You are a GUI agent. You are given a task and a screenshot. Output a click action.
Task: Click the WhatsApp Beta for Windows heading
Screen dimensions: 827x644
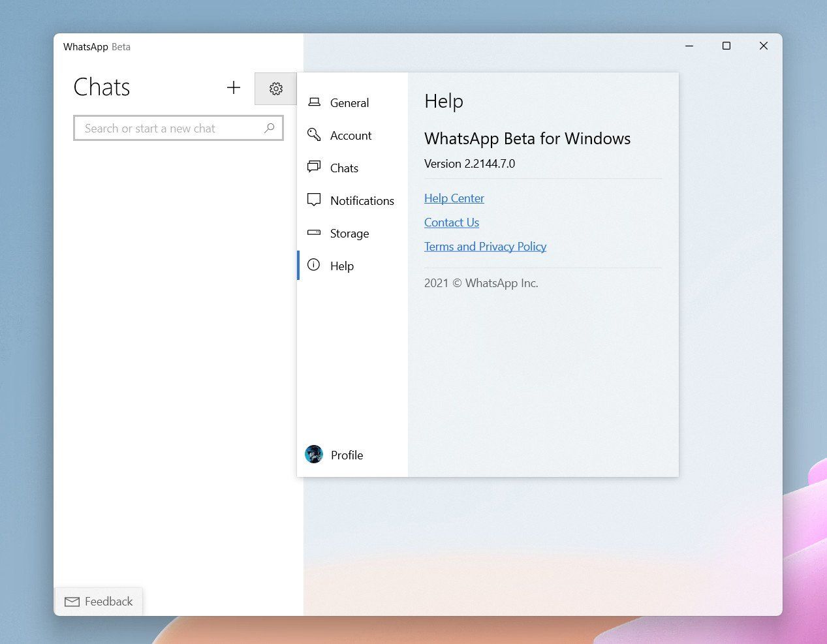pyautogui.click(x=527, y=138)
